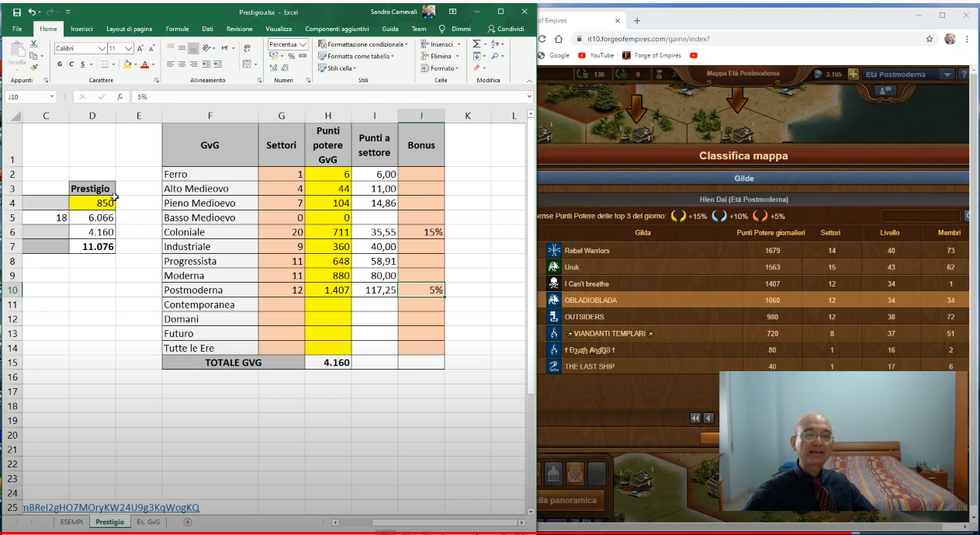
Task: Open the YouTube bookmark
Action: click(x=596, y=55)
